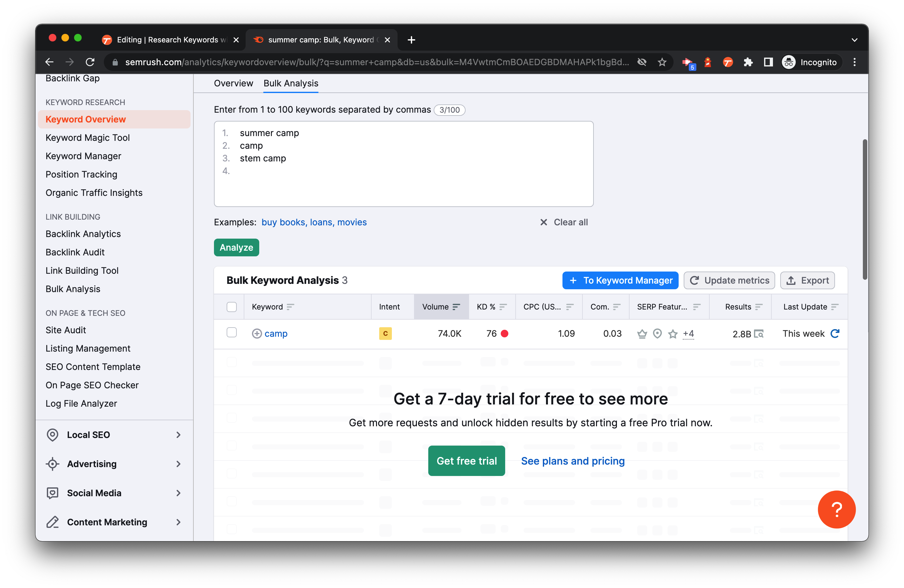Click the green Analyze button

236,247
